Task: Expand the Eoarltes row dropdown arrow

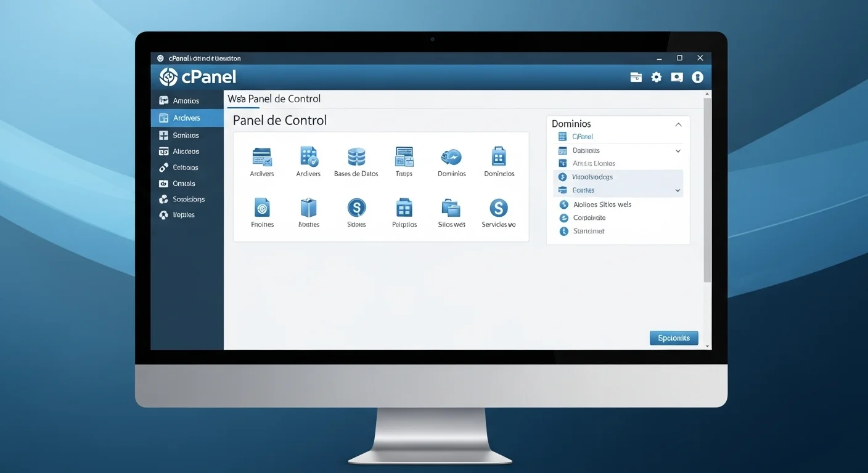Action: pos(678,191)
